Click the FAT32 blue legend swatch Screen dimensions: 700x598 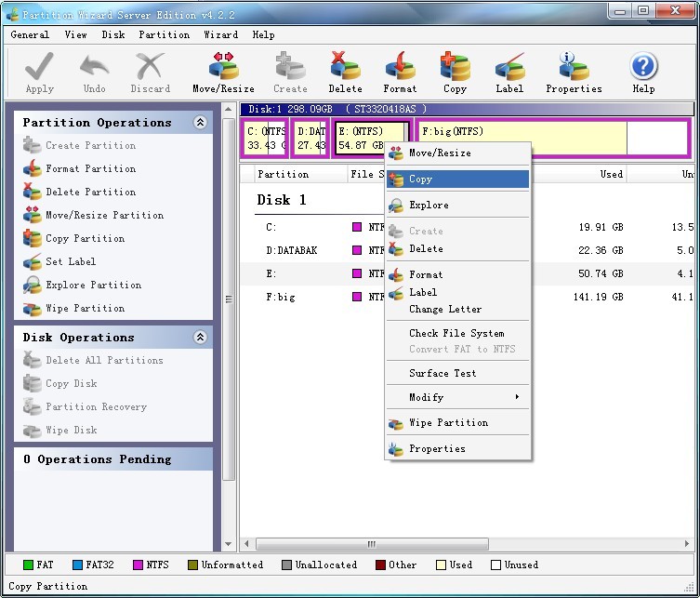[77, 565]
